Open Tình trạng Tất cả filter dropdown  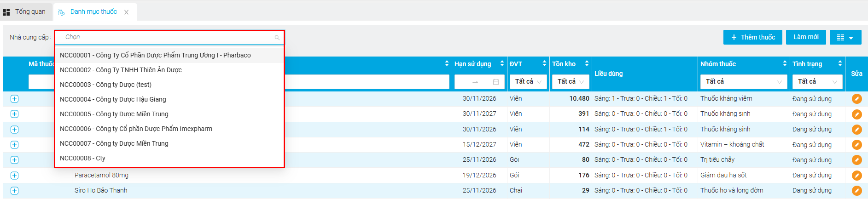[817, 82]
